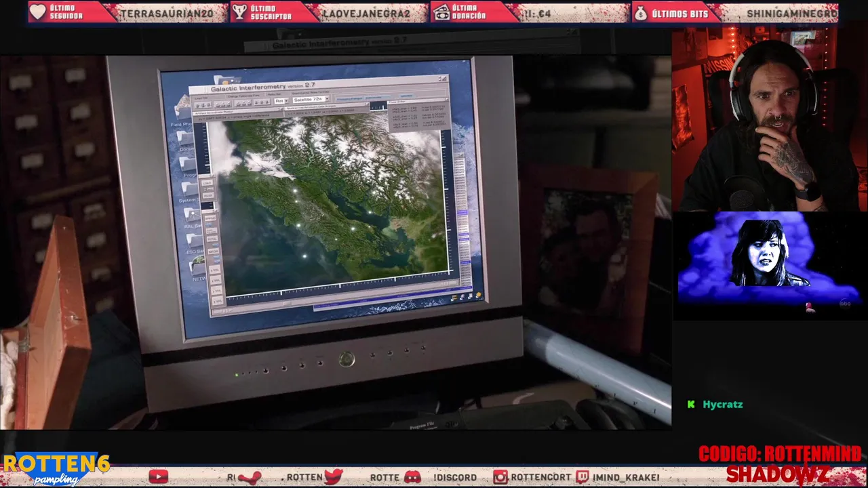The width and height of the screenshot is (868, 488).
Task: Click the trophy icon beside Último Suscriptor
Action: point(239,12)
